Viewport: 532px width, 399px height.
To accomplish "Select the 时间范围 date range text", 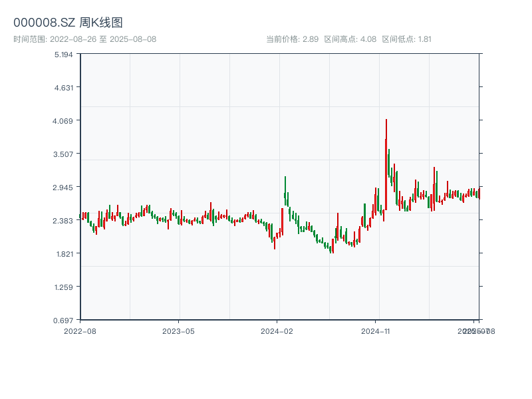I will coord(84,39).
